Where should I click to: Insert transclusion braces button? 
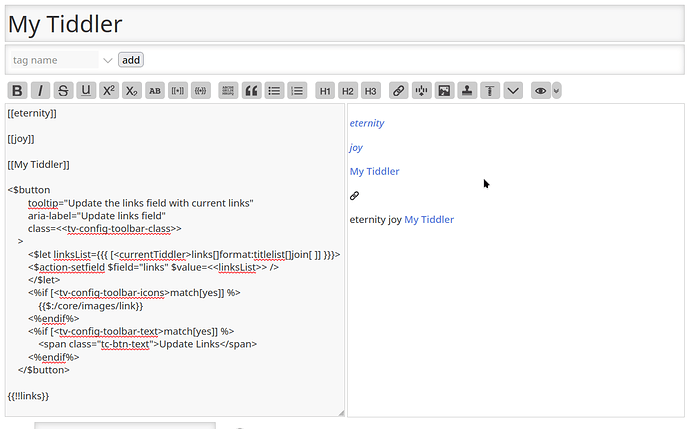(200, 91)
